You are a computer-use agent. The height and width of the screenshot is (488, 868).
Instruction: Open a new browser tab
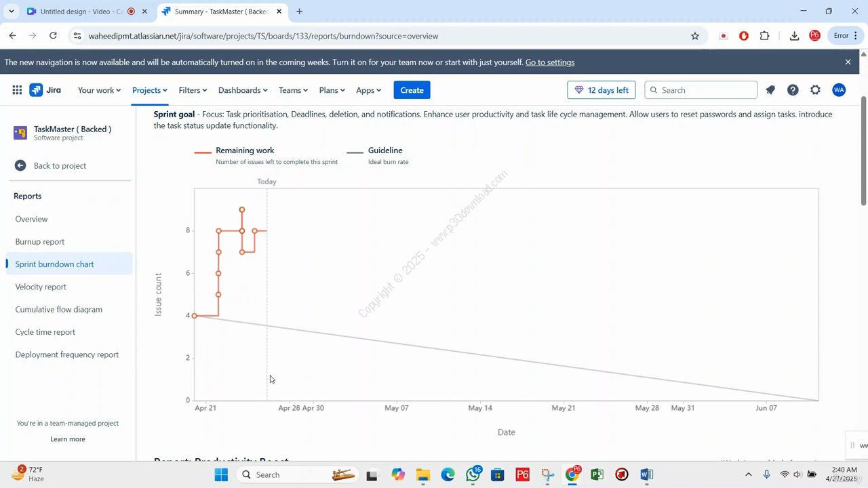pos(299,12)
